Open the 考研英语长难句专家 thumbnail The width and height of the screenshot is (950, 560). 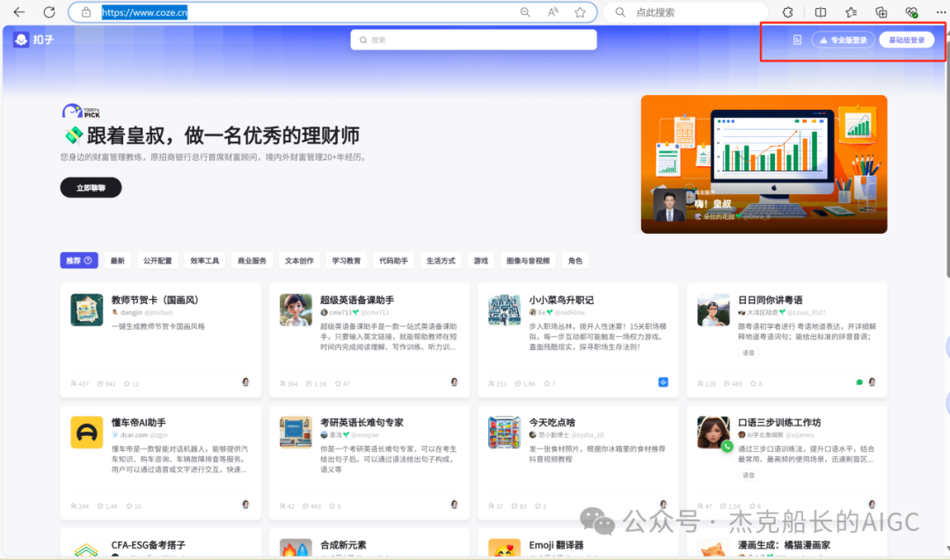pyautogui.click(x=296, y=433)
